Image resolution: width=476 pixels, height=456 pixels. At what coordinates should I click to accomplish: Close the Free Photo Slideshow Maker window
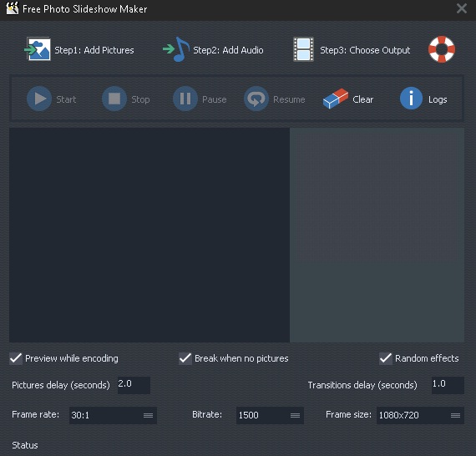(x=462, y=8)
